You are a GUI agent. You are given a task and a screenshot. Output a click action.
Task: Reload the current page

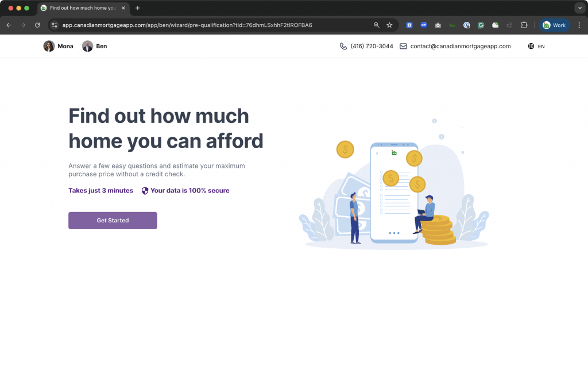pos(37,25)
